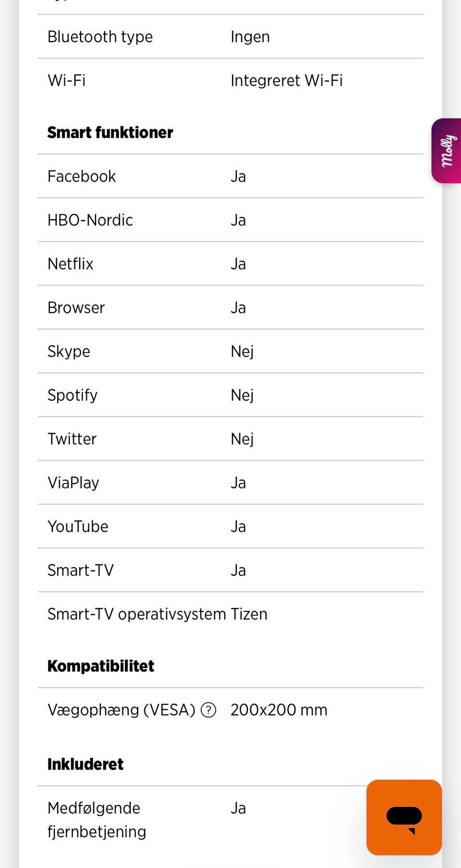This screenshot has height=868, width=461.
Task: Select the Bluetooth type label
Action: (100, 37)
